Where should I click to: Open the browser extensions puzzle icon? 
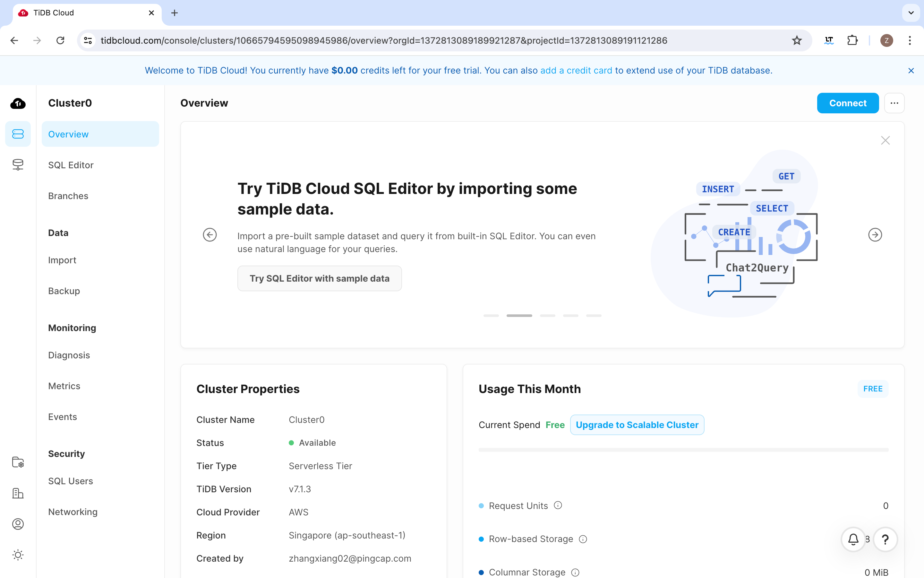(x=852, y=40)
